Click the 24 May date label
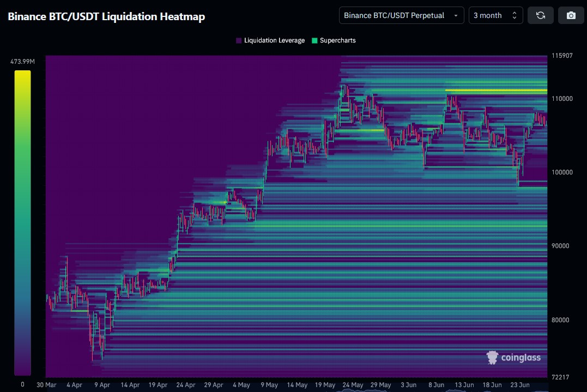587x392 pixels. coord(353,385)
